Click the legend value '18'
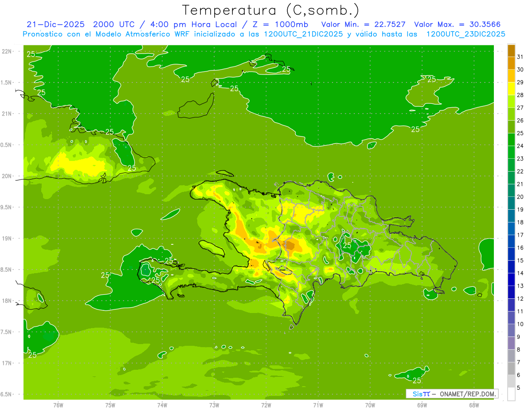The height and width of the screenshot is (411, 532). coord(520,222)
